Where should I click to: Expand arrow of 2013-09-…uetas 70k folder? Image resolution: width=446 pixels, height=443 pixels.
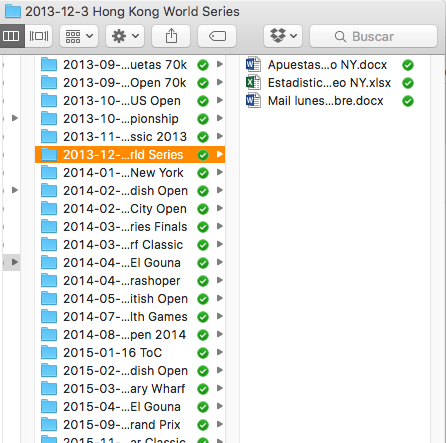[220, 64]
